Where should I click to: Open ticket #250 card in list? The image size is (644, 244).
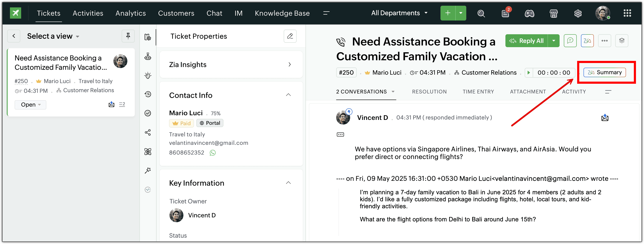click(71, 82)
